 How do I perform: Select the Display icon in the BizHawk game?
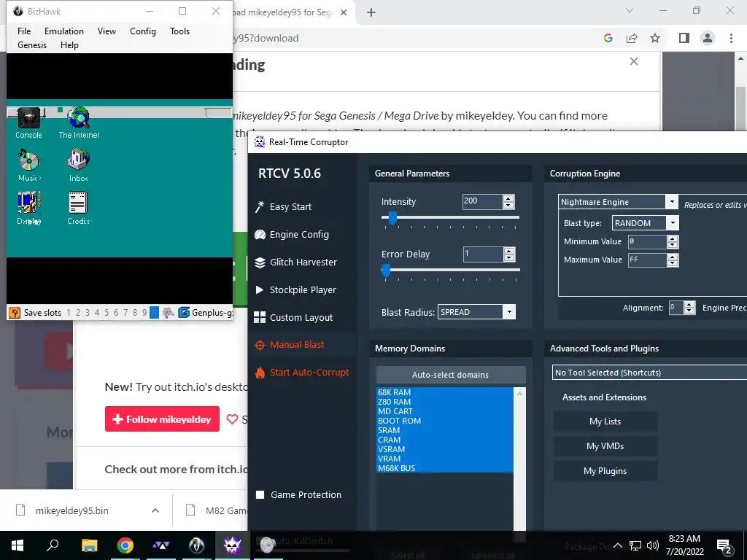(28, 208)
